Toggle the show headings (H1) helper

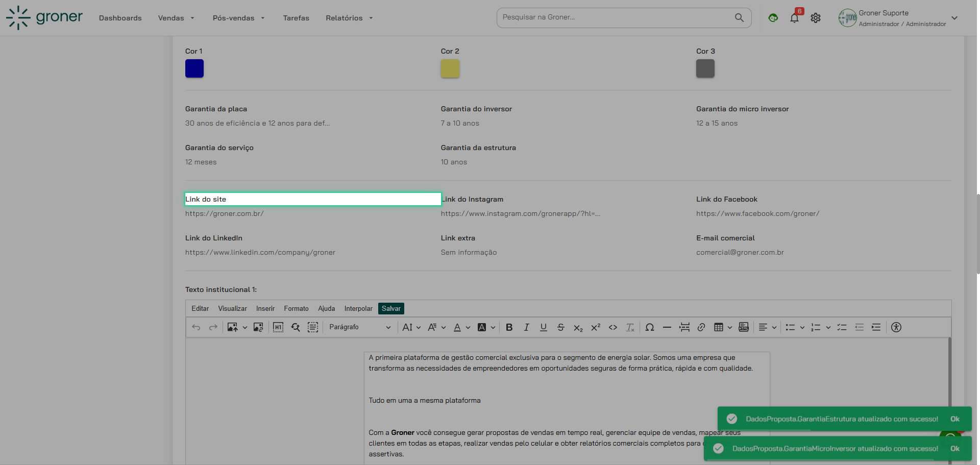point(278,327)
